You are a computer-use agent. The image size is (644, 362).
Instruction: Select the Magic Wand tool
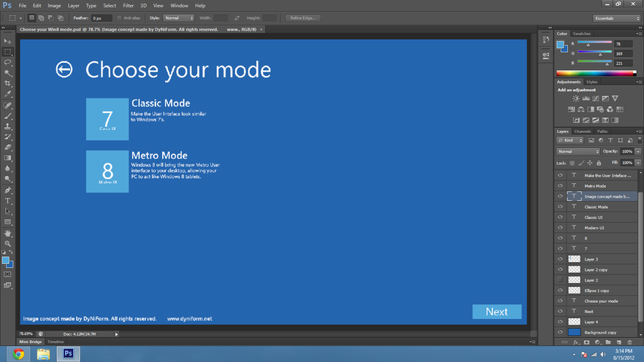[x=8, y=73]
